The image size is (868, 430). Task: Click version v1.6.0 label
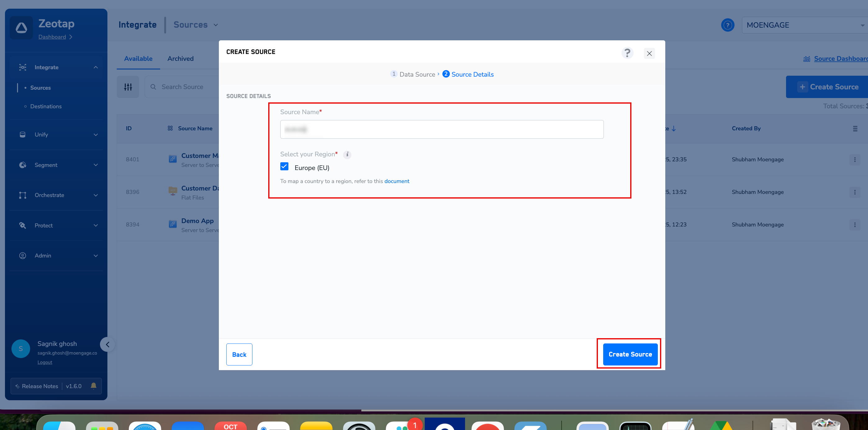74,386
